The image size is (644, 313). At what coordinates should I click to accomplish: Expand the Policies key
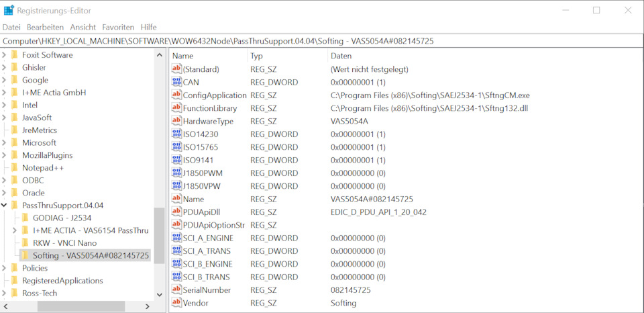click(4, 268)
